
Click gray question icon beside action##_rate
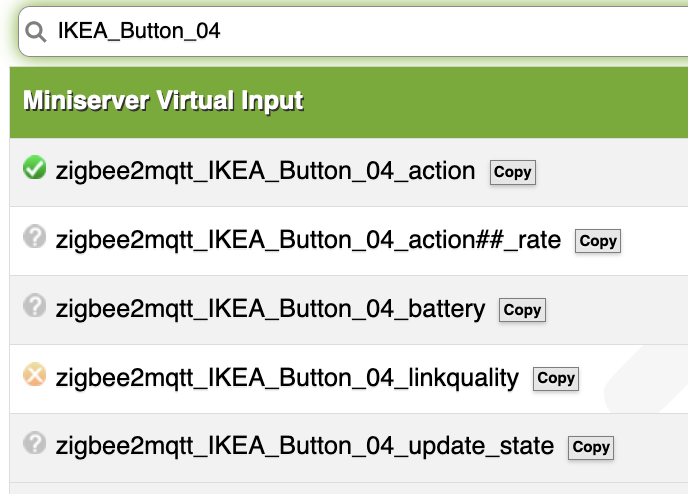click(x=34, y=239)
